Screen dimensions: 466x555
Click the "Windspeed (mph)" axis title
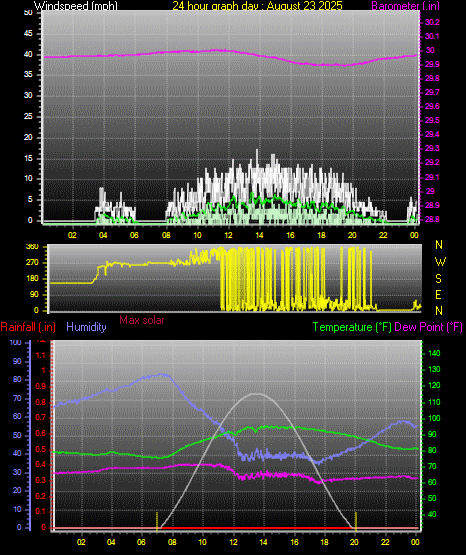[x=76, y=6]
